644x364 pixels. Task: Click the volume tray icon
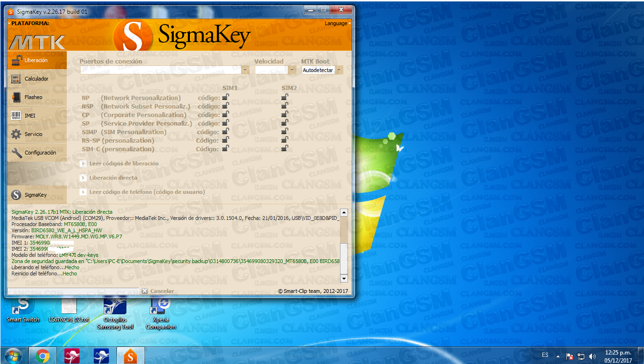click(x=592, y=356)
